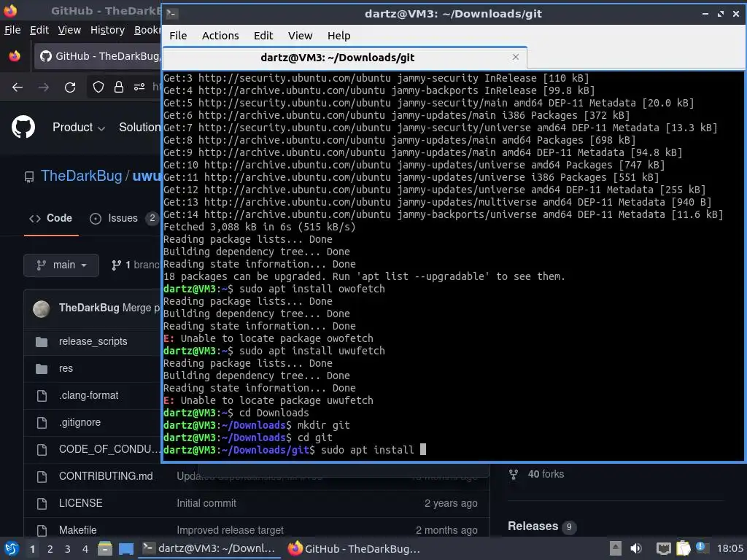
Task: Open Firefox History menu
Action: coord(107,30)
